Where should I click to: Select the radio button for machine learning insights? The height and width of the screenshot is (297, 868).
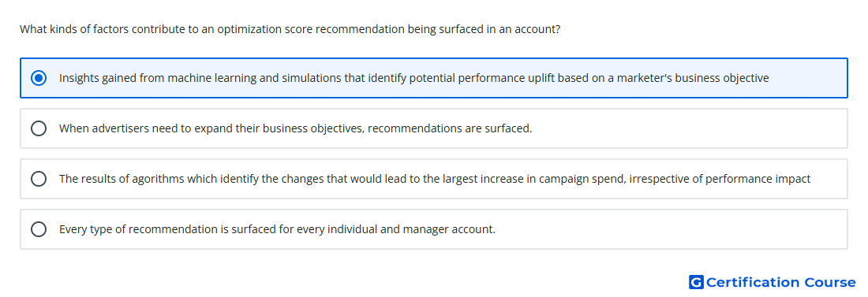tap(39, 78)
